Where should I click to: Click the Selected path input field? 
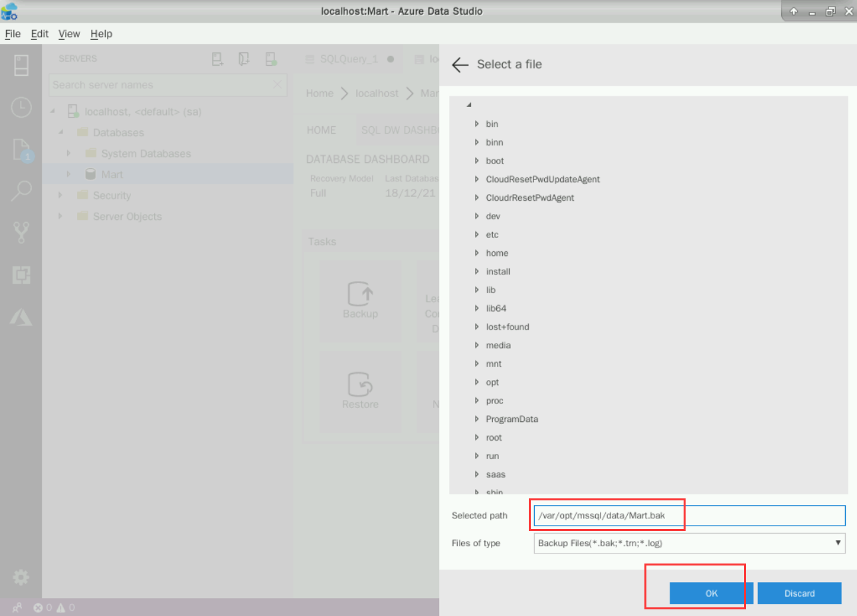[x=689, y=516]
